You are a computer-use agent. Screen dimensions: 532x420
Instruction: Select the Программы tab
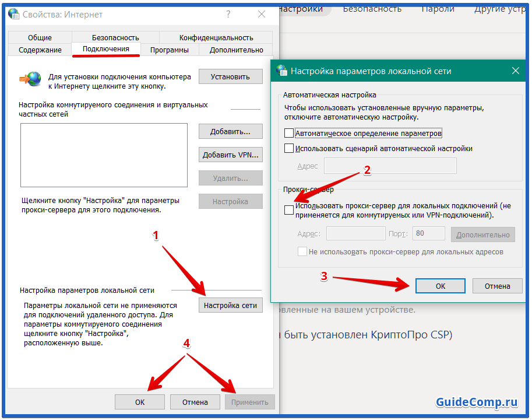pyautogui.click(x=170, y=50)
